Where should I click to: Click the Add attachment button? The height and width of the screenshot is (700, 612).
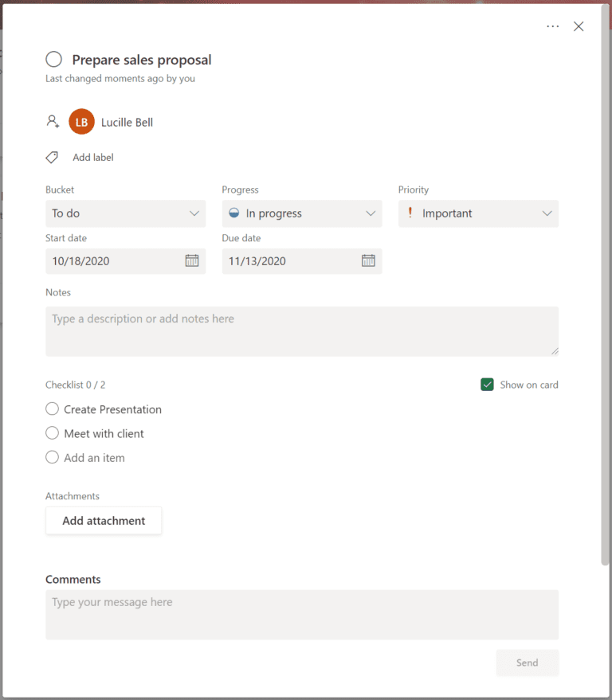[104, 520]
